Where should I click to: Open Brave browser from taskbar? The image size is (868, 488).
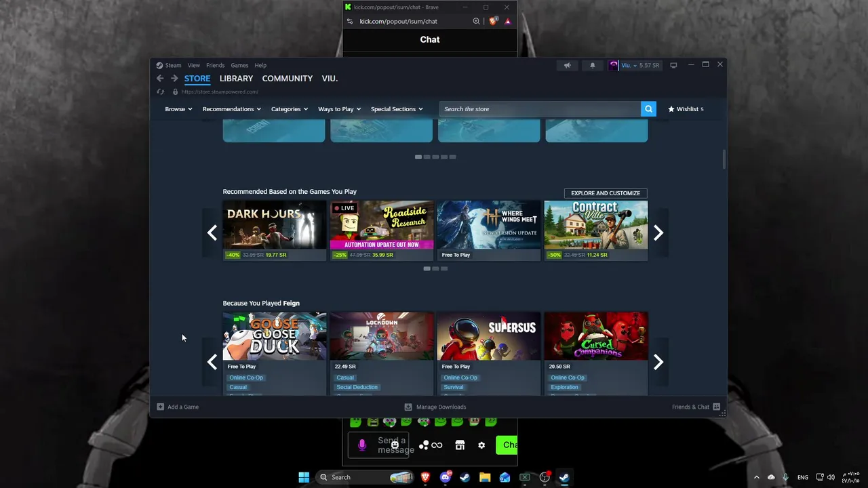pos(426,477)
